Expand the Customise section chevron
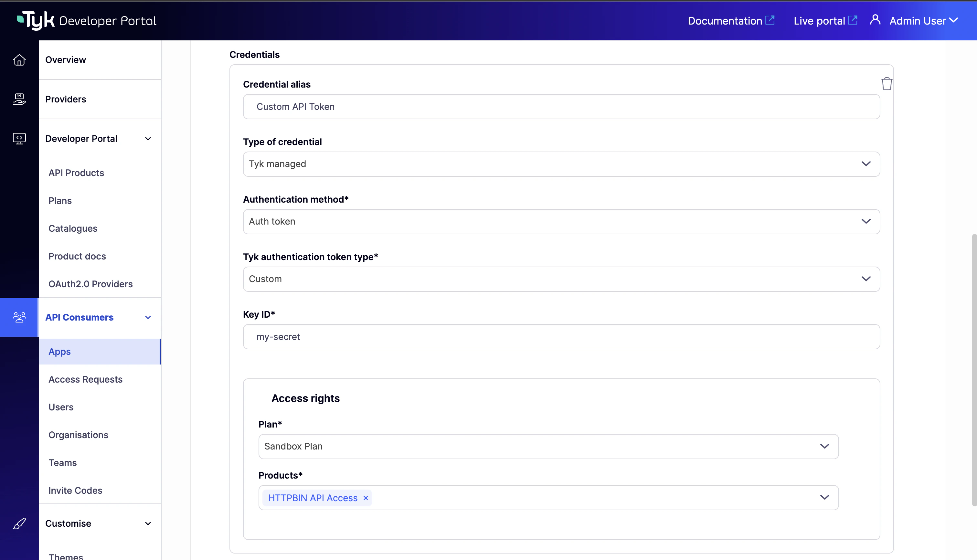The height and width of the screenshot is (560, 977). tap(148, 523)
